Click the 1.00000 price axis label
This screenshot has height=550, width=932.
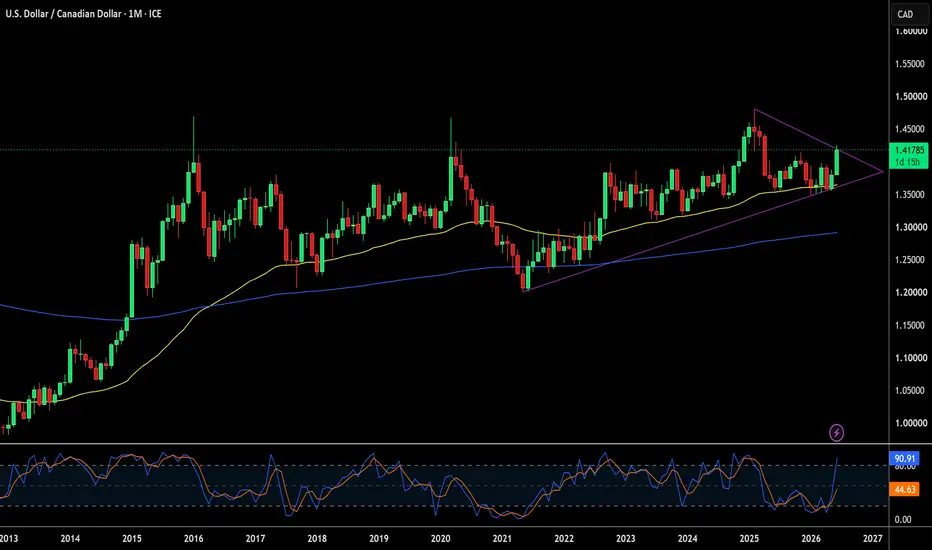(x=911, y=423)
